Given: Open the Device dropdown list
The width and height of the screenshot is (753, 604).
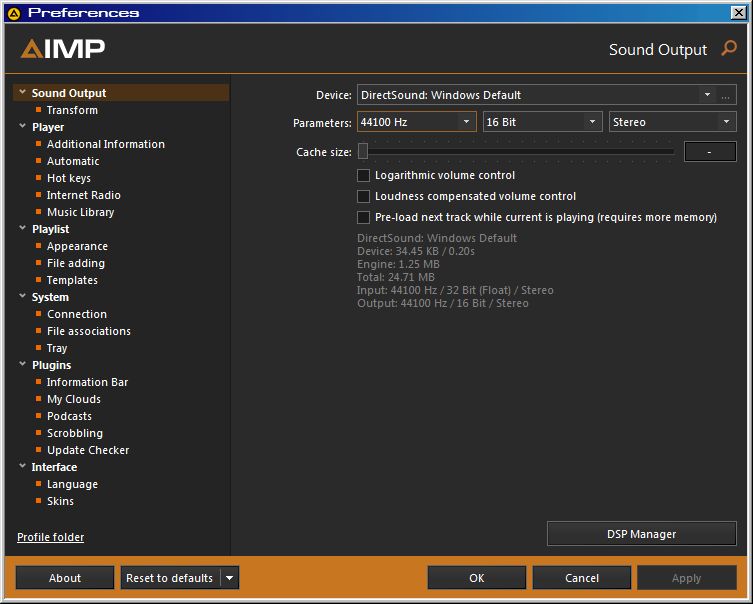Looking at the screenshot, I should pos(707,95).
